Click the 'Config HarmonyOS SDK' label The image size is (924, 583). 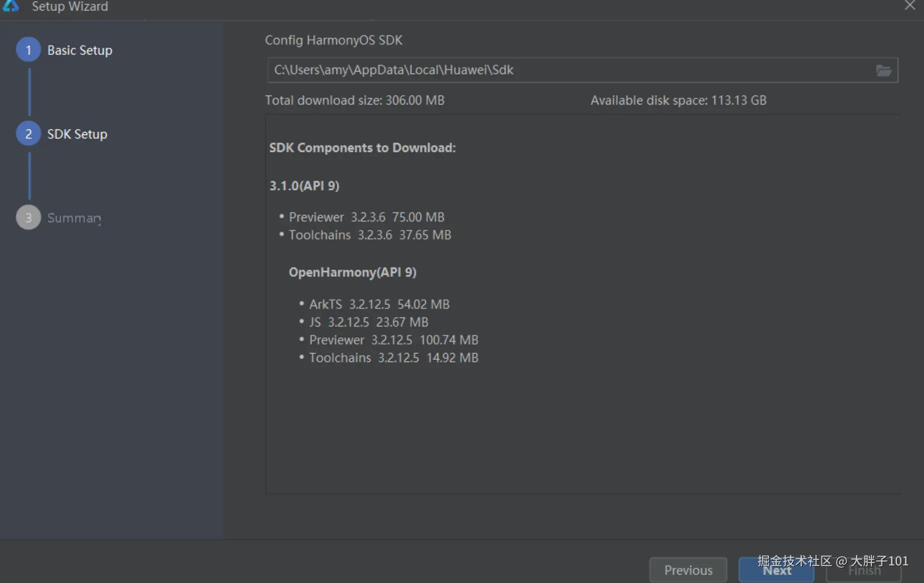[x=333, y=40]
